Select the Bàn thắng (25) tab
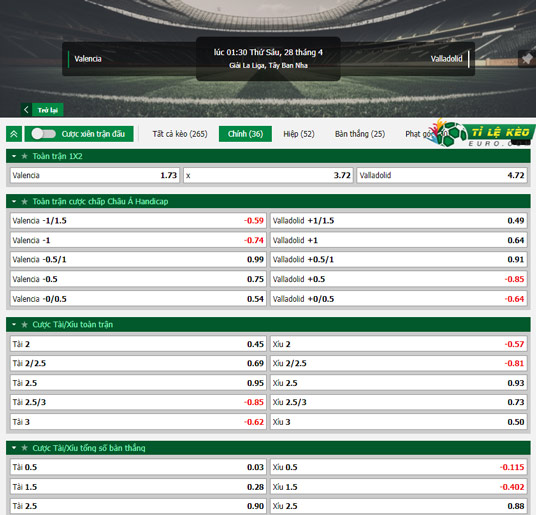The width and height of the screenshot is (536, 515). 360,134
